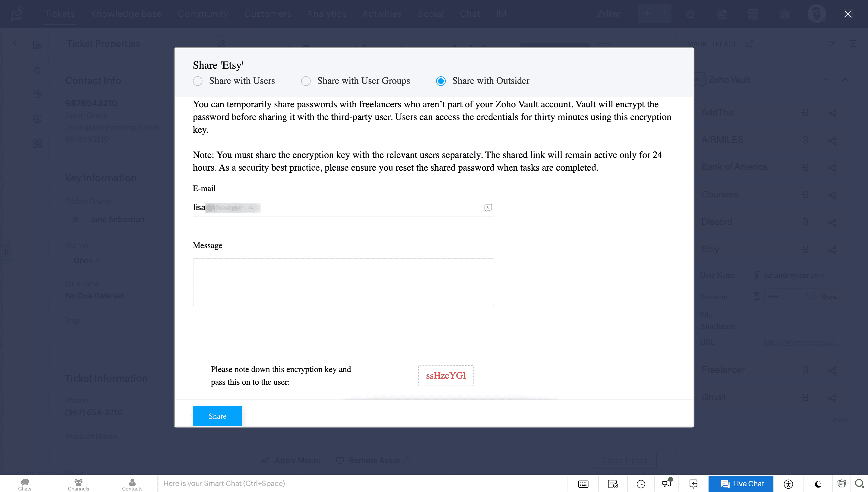Click the refresh icon in Marketplace panel
The height and width of the screenshot is (492, 868).
(x=831, y=44)
